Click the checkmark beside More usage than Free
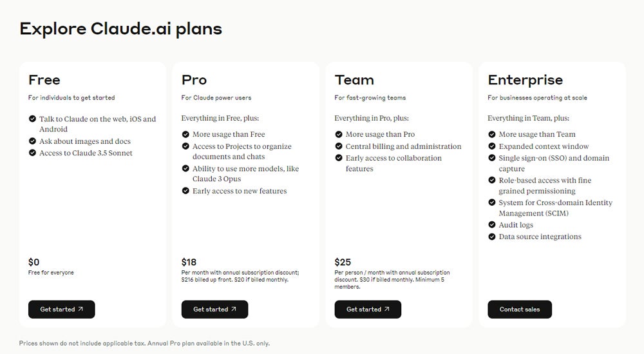 185,135
